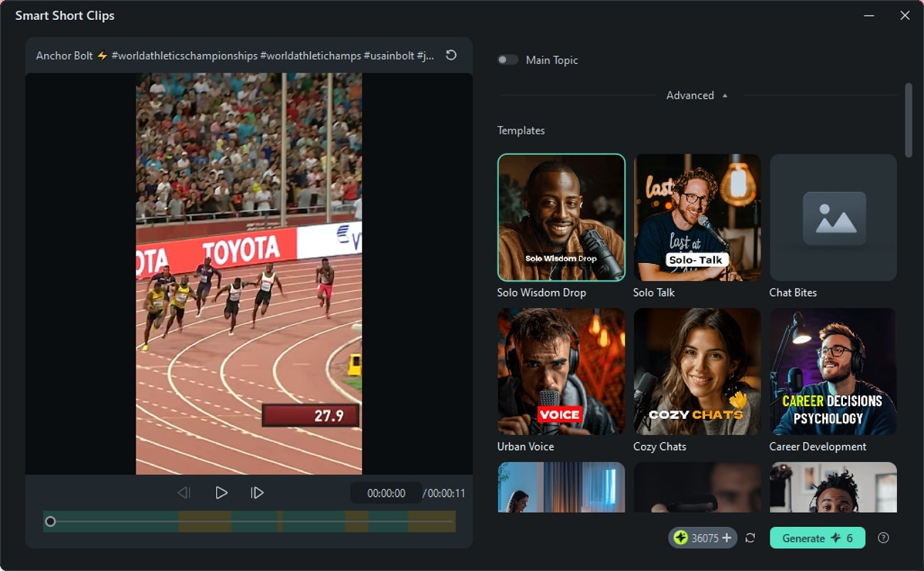Select the Urban Voice template
924x571 pixels.
[561, 370]
